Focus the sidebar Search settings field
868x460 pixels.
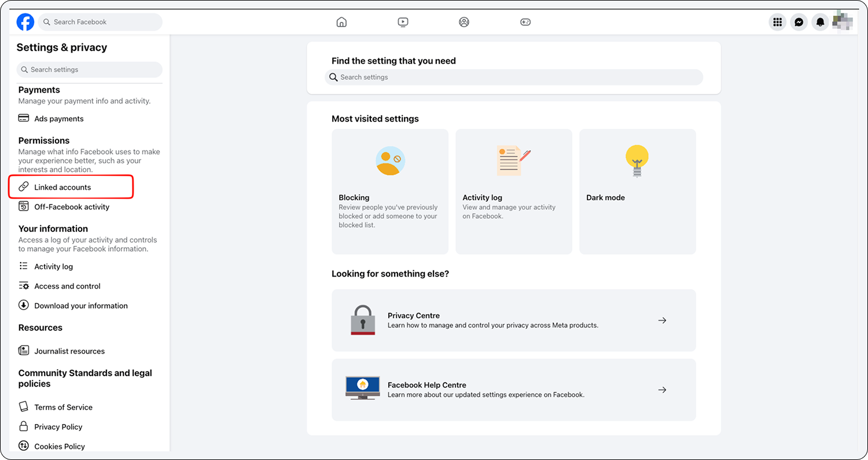[x=90, y=69]
